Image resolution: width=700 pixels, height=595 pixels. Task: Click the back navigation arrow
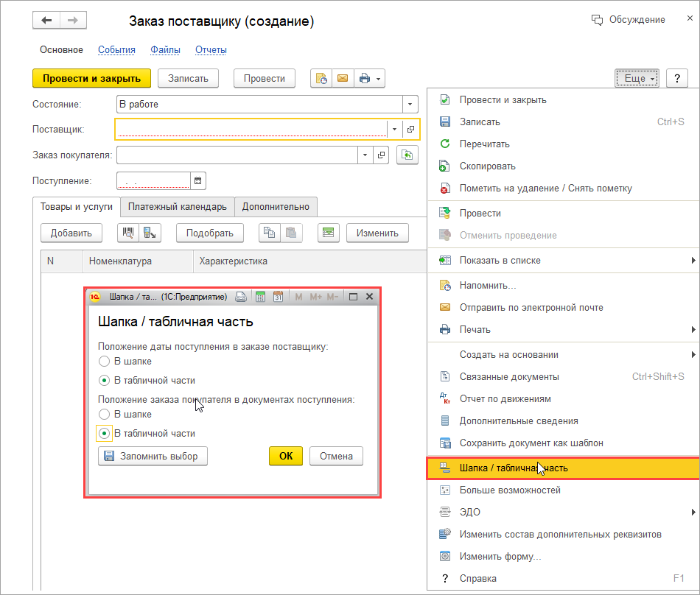46,21
